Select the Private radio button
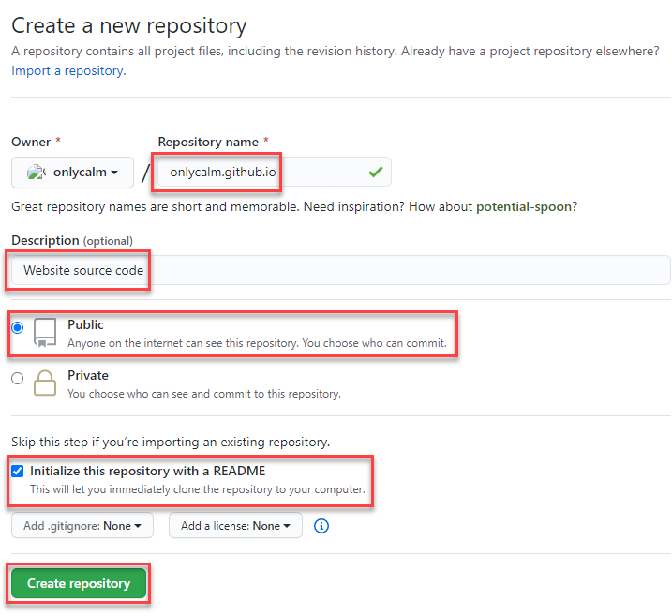Screen dimensions: 672x616 [x=18, y=378]
